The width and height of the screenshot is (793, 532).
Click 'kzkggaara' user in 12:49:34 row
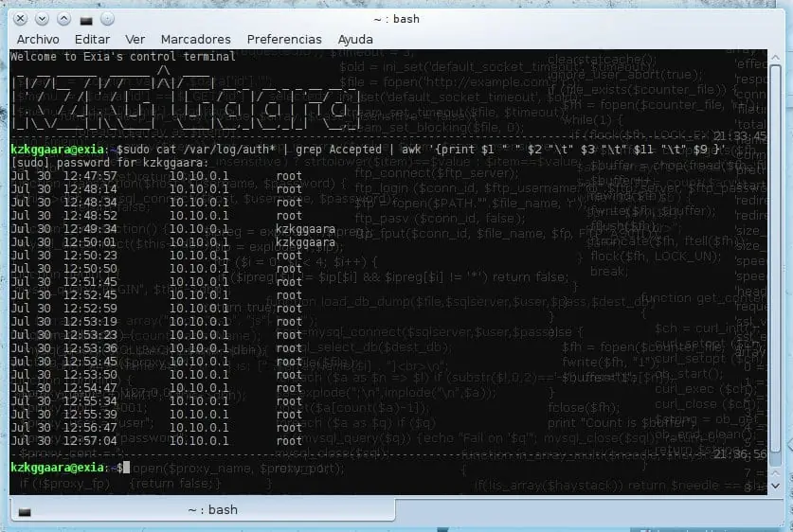click(x=305, y=229)
